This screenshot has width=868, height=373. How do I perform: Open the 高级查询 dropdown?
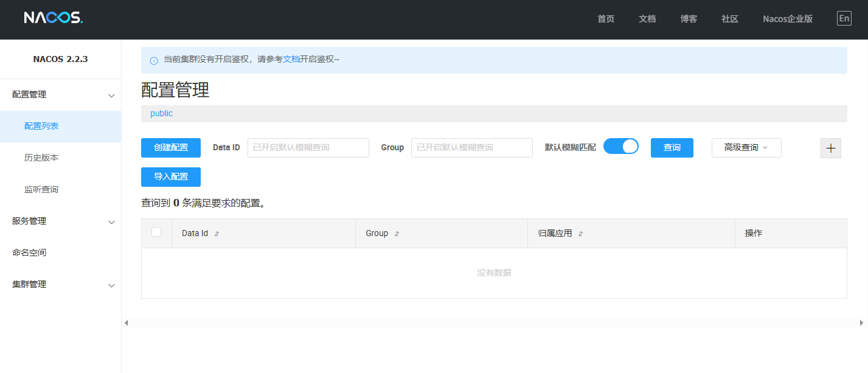746,148
